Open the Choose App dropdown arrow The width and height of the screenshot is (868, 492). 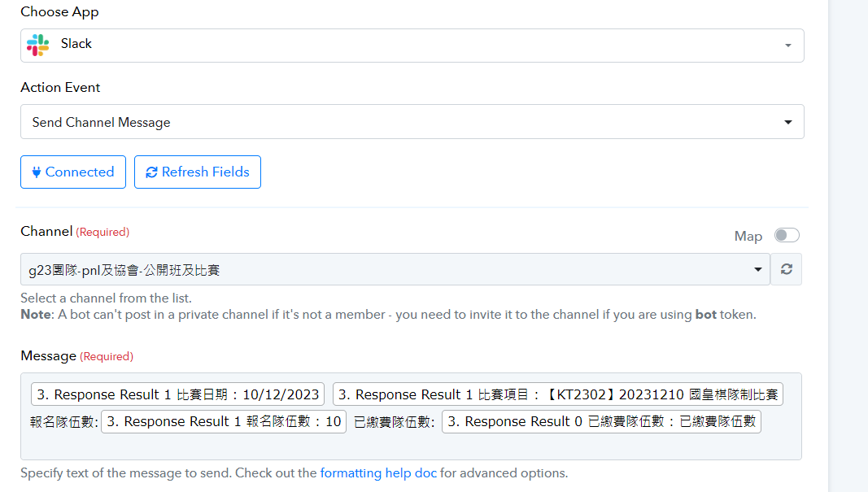787,46
